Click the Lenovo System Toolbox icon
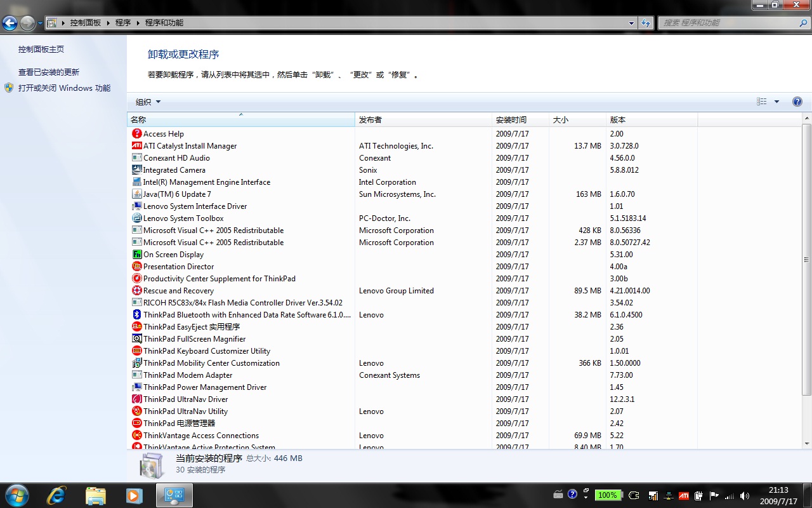This screenshot has height=508, width=812. [x=136, y=218]
